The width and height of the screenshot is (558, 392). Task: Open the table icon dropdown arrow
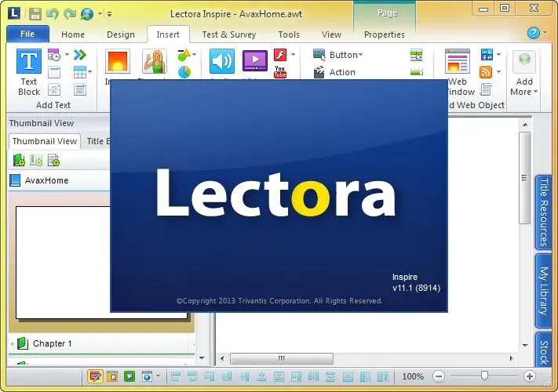pyautogui.click(x=90, y=72)
